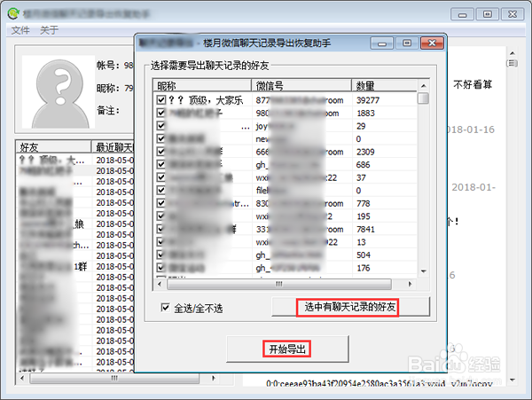The image size is (532, 400).
Task: Click the 开始导出 button
Action: click(x=287, y=349)
